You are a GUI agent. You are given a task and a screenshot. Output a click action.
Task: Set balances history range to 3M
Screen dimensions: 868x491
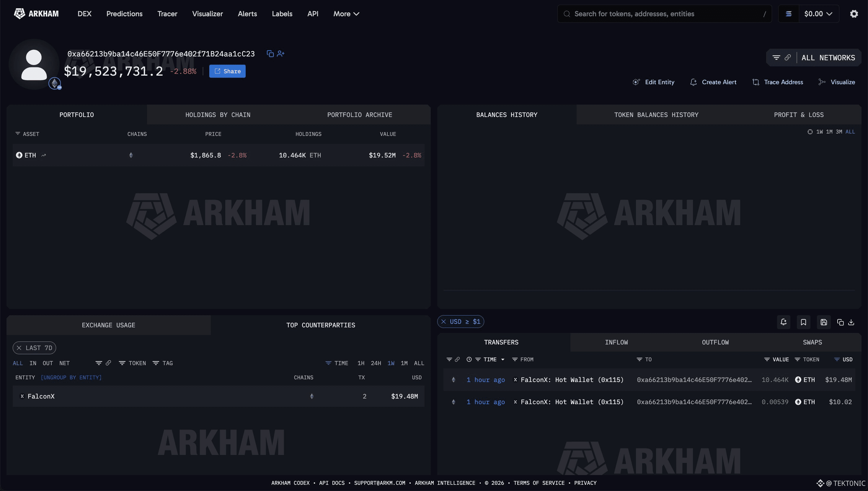click(x=839, y=132)
